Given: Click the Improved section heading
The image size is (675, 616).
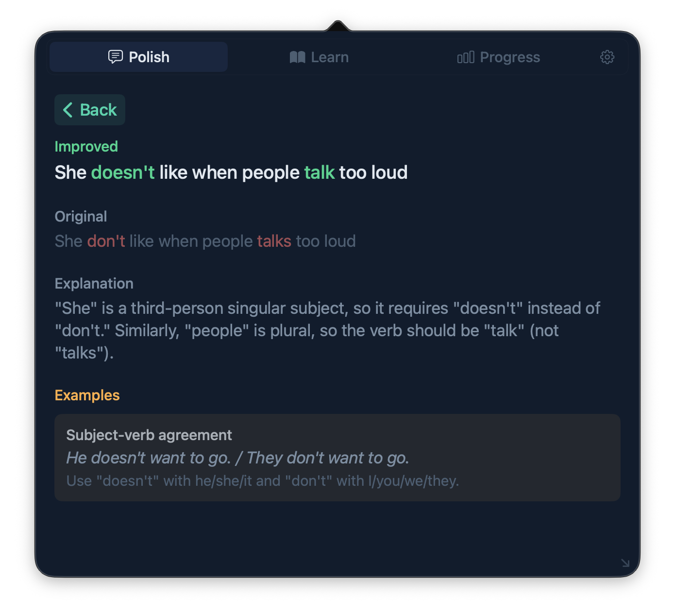Looking at the screenshot, I should (86, 146).
